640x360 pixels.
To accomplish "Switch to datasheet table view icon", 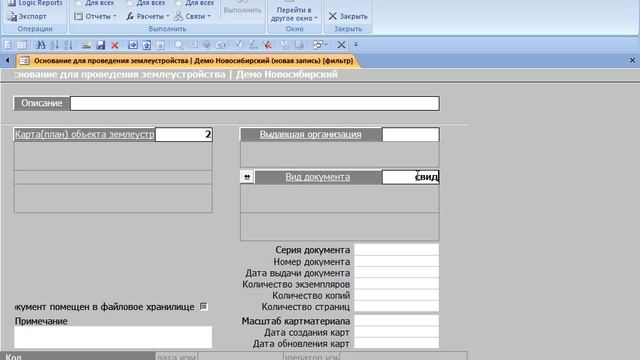I will (22, 45).
